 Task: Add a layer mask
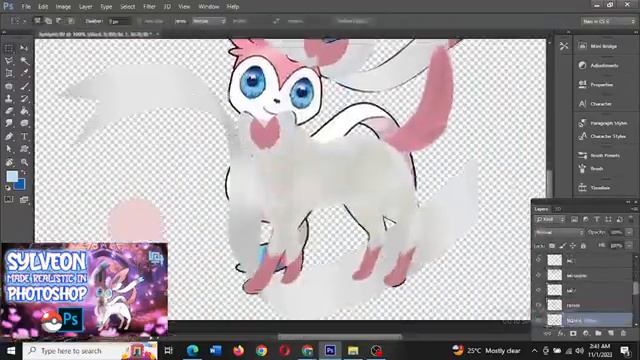[573, 333]
